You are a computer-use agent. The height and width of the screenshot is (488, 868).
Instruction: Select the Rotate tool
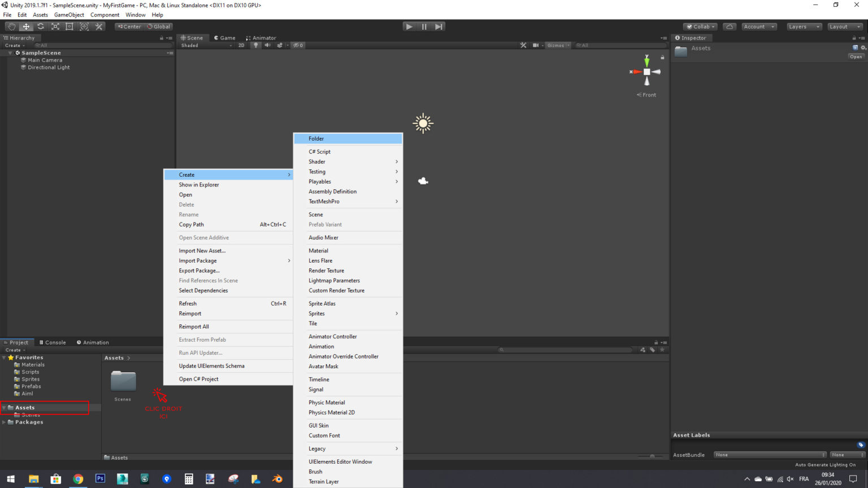pyautogui.click(x=40, y=27)
